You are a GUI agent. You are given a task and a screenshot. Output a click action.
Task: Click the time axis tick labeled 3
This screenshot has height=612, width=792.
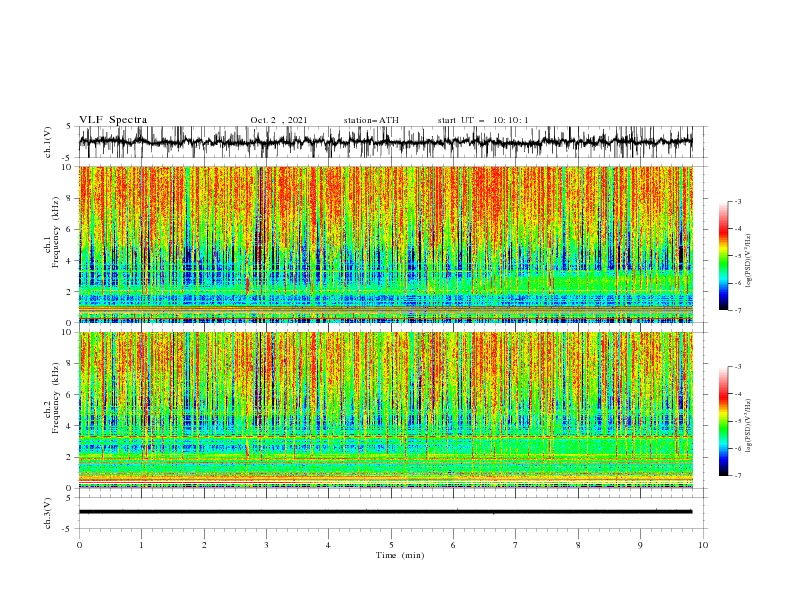click(266, 545)
